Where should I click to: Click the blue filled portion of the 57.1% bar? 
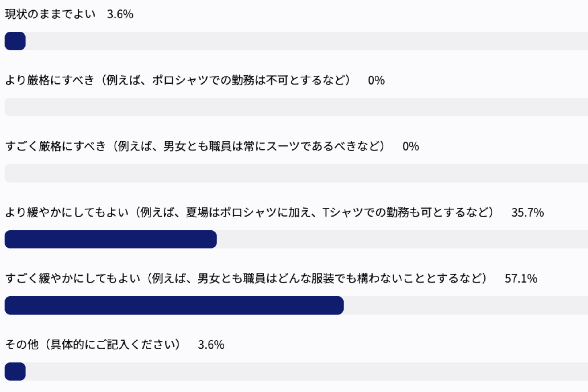(174, 305)
